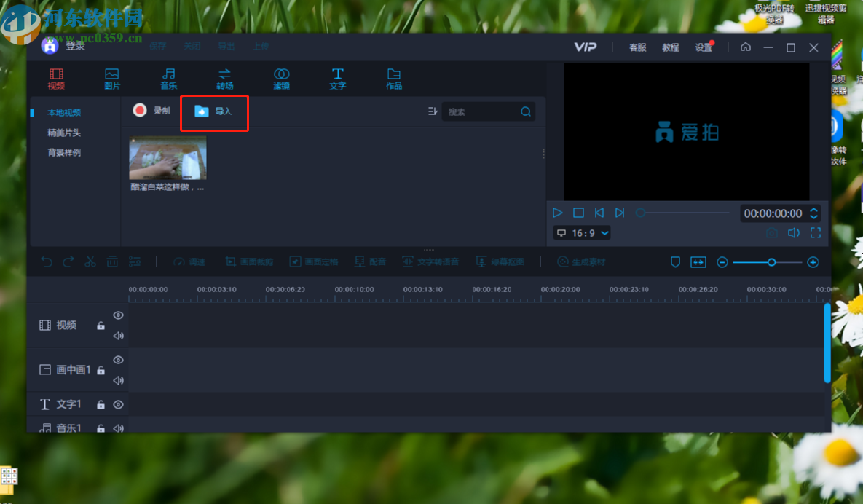Select 精美片头 in the sidebar
This screenshot has width=863, height=504.
64,133
